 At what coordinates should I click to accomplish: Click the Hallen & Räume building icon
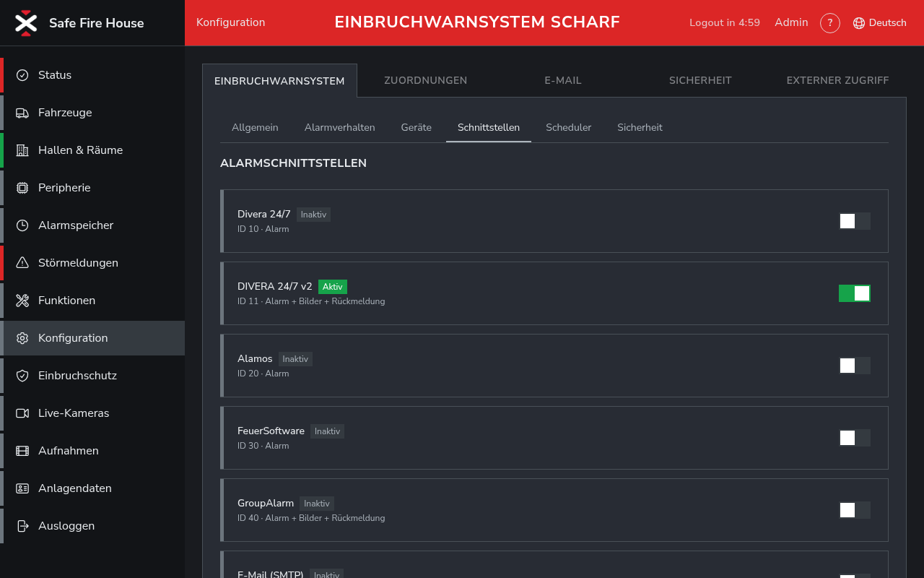[22, 150]
